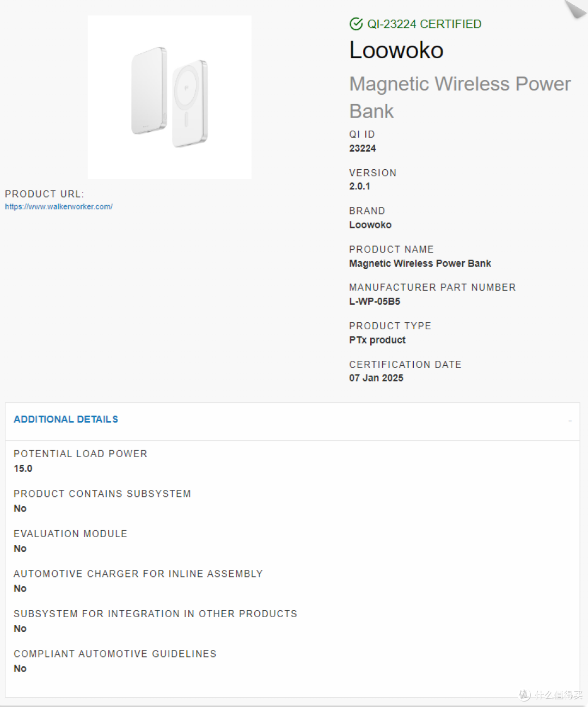Click the page curl icon in corner

click(575, 9)
